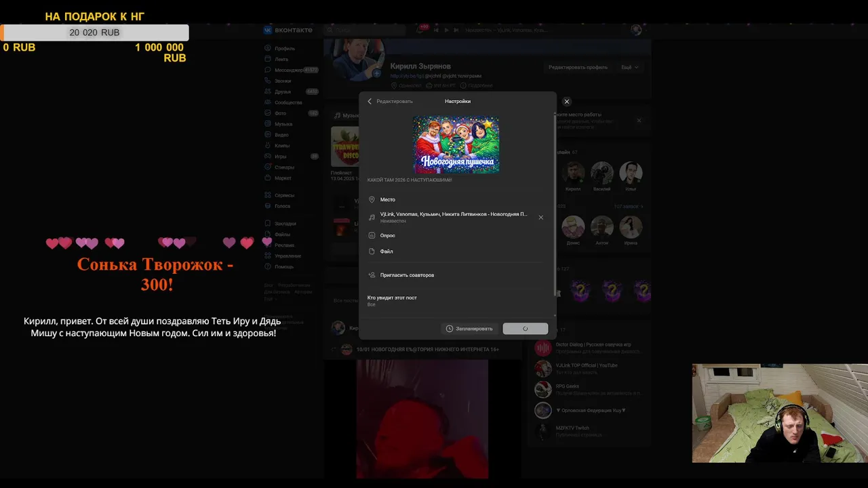Click the Стикеры sidebar icon
The width and height of the screenshot is (868, 488).
pyautogui.click(x=269, y=167)
